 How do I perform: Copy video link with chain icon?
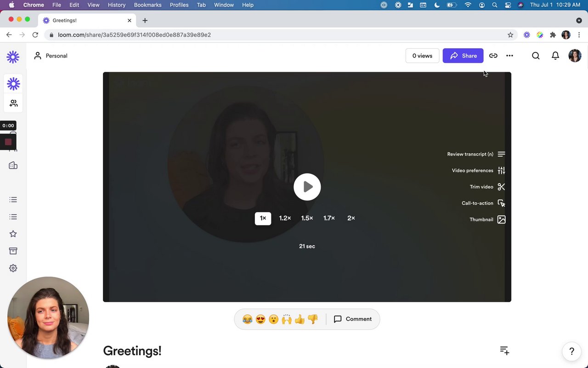pyautogui.click(x=493, y=56)
